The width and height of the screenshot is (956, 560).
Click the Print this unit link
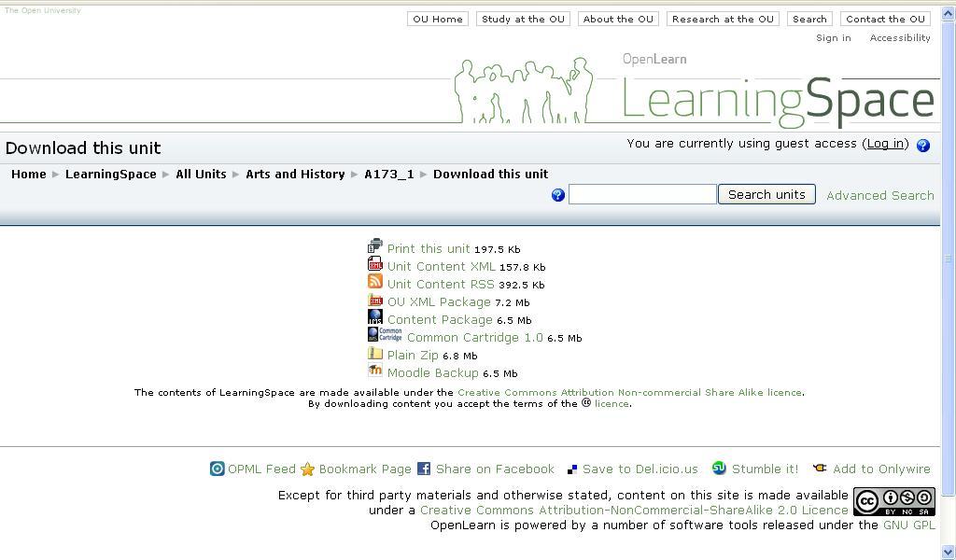click(x=429, y=248)
